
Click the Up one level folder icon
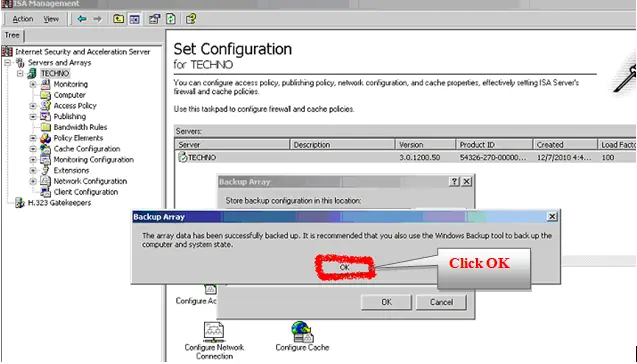(x=118, y=19)
